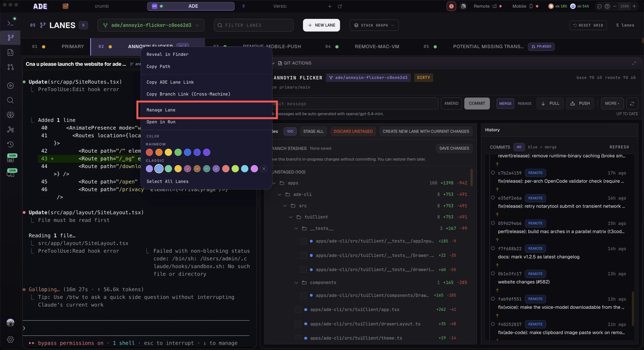Collapse the tuiClient folder

[x=290, y=217]
